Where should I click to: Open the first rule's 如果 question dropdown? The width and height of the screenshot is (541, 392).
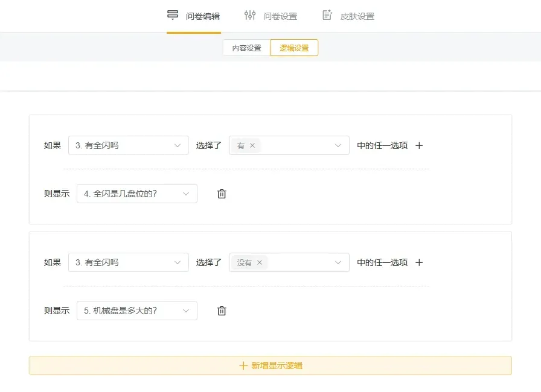[x=128, y=145]
